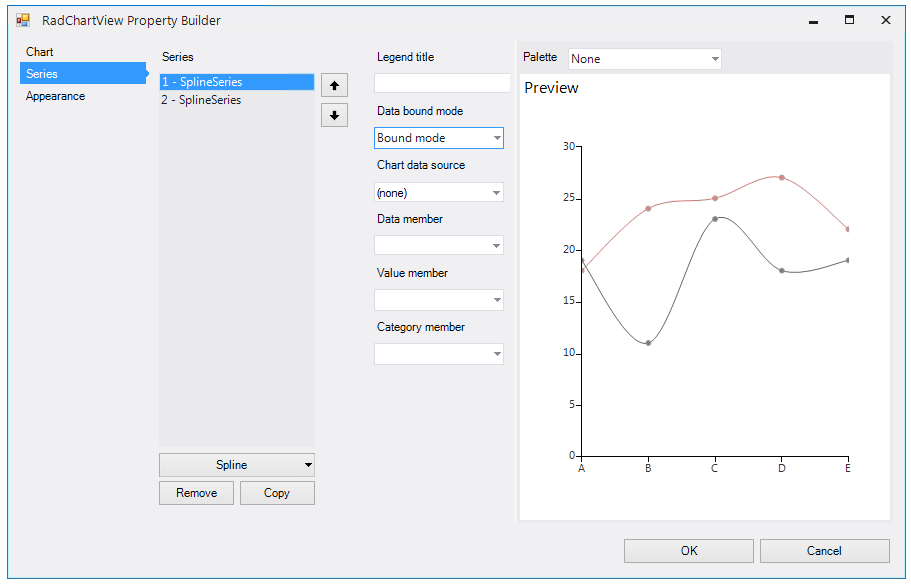
Task: Open the Data member dropdown
Action: 438,245
